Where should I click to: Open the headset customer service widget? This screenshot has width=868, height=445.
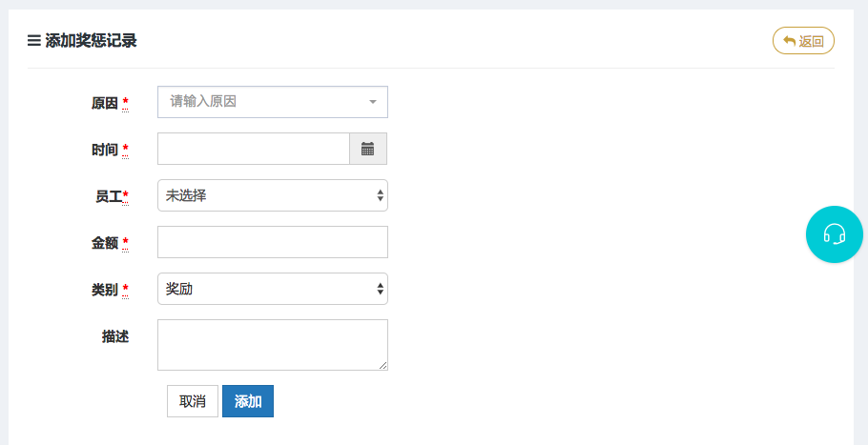click(x=835, y=234)
